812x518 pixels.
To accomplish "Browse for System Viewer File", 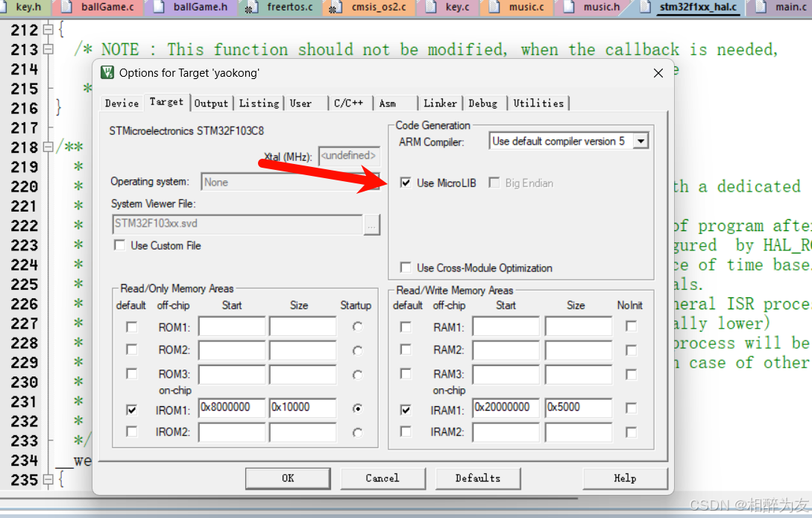I will (372, 224).
